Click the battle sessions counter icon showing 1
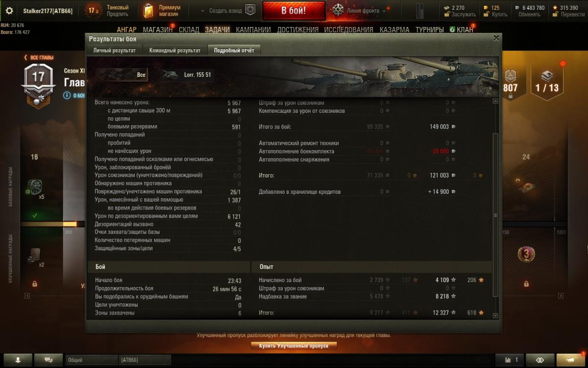This screenshot has height=368, width=588. point(510,360)
